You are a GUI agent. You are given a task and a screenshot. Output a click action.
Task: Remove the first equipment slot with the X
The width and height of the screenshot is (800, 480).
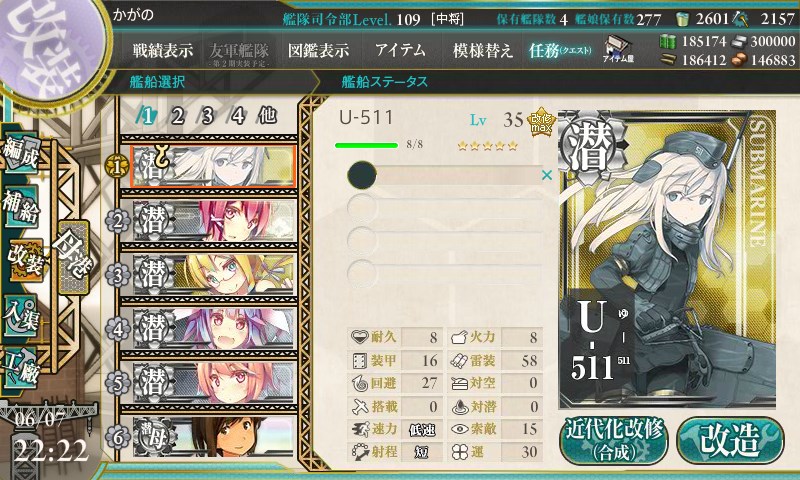click(546, 175)
